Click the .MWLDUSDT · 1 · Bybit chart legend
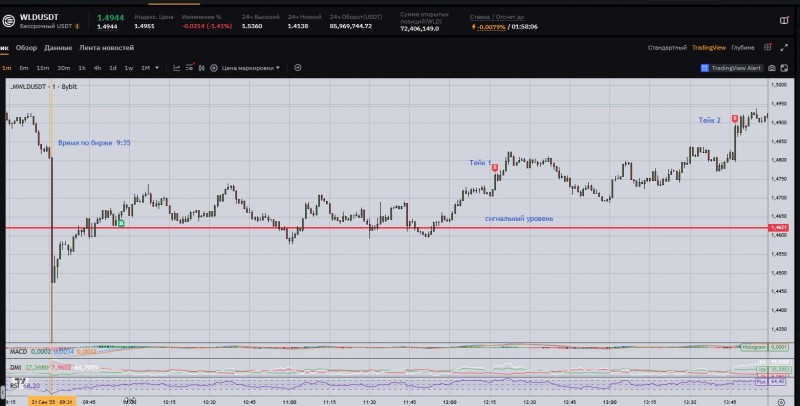Image resolution: width=800 pixels, height=406 pixels. pyautogui.click(x=44, y=87)
